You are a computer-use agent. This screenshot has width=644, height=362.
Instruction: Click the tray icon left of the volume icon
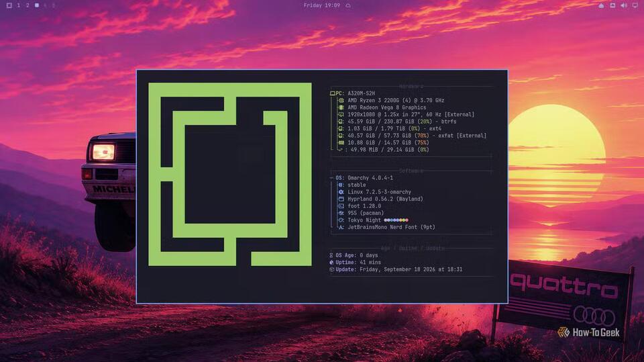[612, 5]
